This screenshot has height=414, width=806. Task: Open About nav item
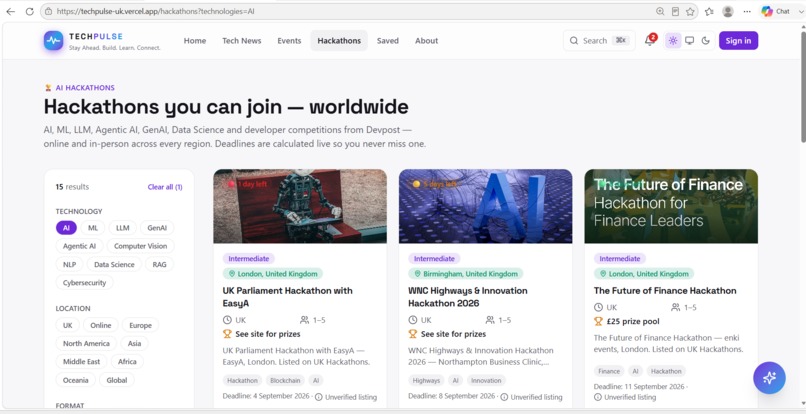tap(427, 41)
